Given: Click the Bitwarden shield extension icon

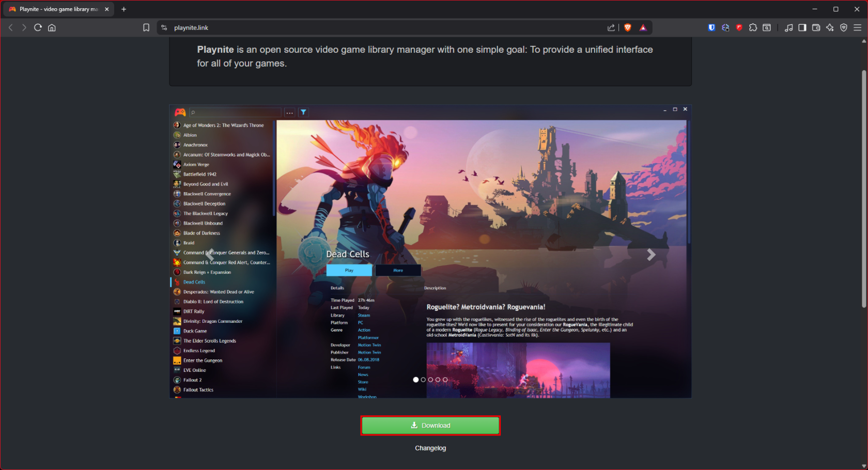Looking at the screenshot, I should click(711, 27).
